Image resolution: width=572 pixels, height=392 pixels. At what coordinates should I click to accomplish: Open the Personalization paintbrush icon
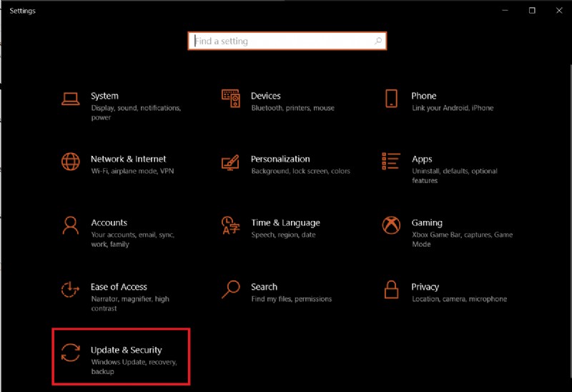point(230,162)
